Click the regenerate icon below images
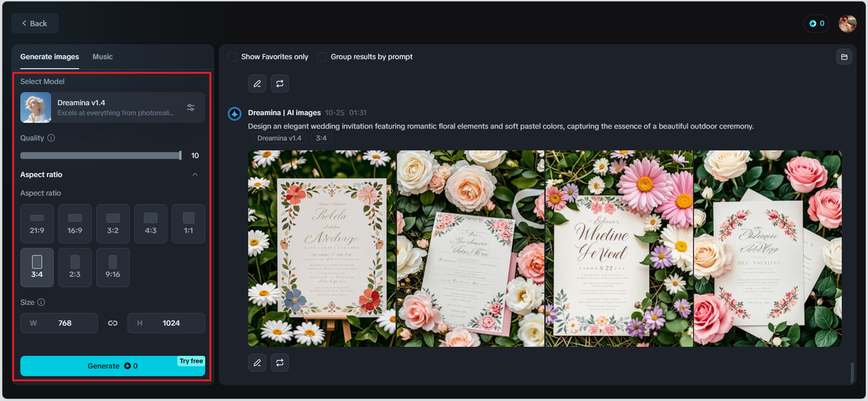868x401 pixels. coord(279,363)
